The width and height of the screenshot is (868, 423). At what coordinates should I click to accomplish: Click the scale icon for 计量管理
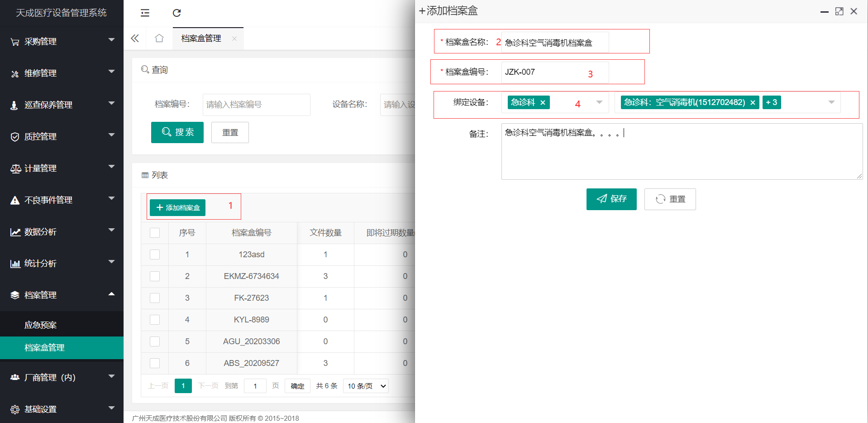pos(15,168)
